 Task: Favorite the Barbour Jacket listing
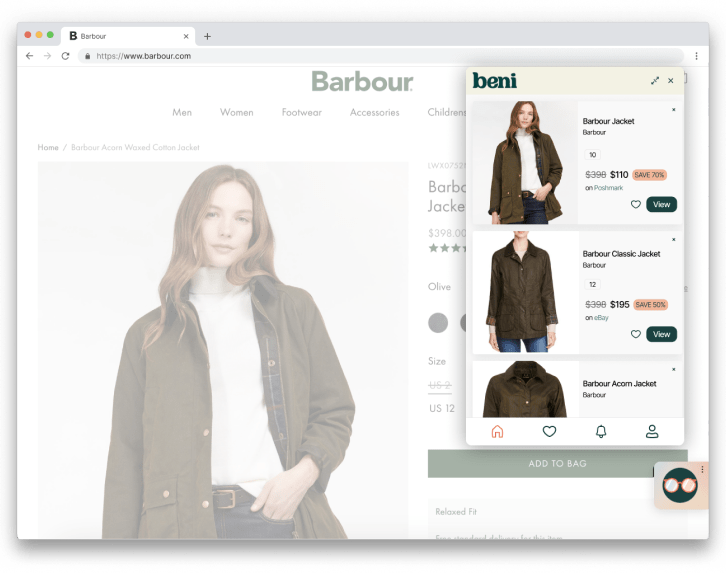click(635, 204)
